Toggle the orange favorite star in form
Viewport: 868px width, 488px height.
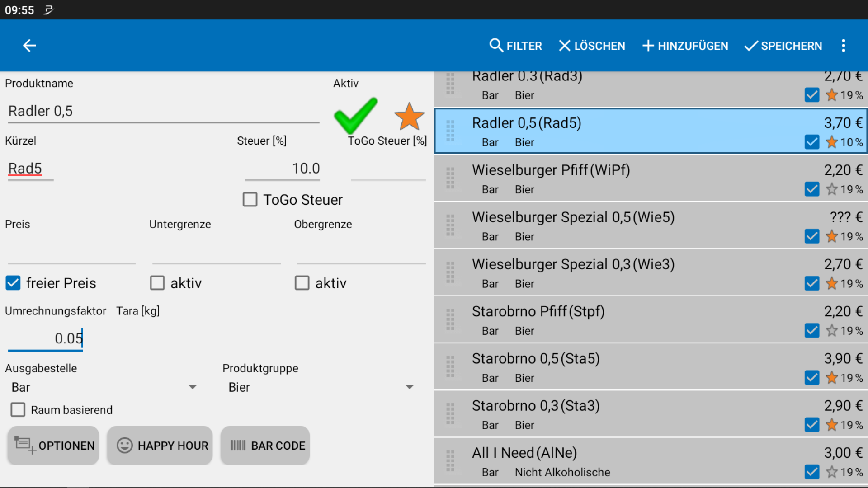[x=409, y=117]
